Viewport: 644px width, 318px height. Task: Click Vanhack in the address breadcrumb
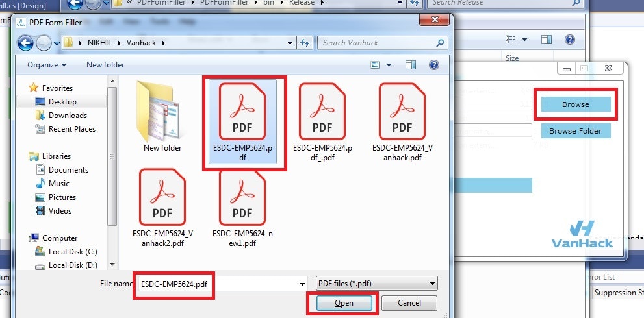142,43
